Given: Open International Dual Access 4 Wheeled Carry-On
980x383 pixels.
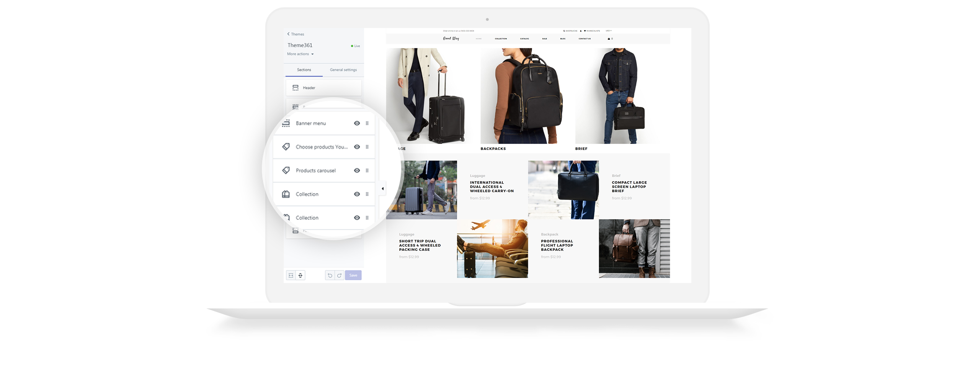Looking at the screenshot, I should coord(492,187).
